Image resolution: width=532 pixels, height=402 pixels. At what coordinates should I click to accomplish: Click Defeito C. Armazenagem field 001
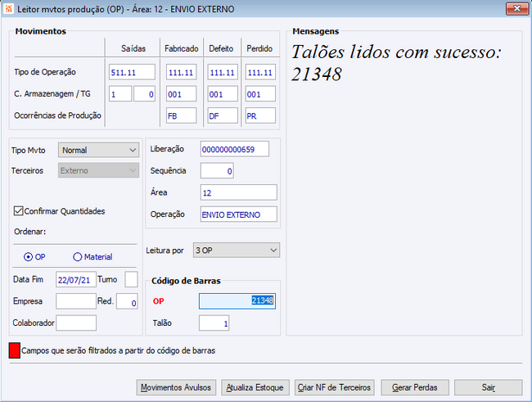tap(223, 94)
